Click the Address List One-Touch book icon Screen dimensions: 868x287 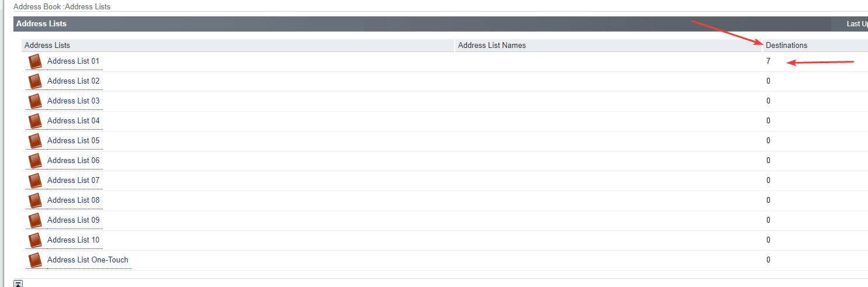click(x=35, y=260)
